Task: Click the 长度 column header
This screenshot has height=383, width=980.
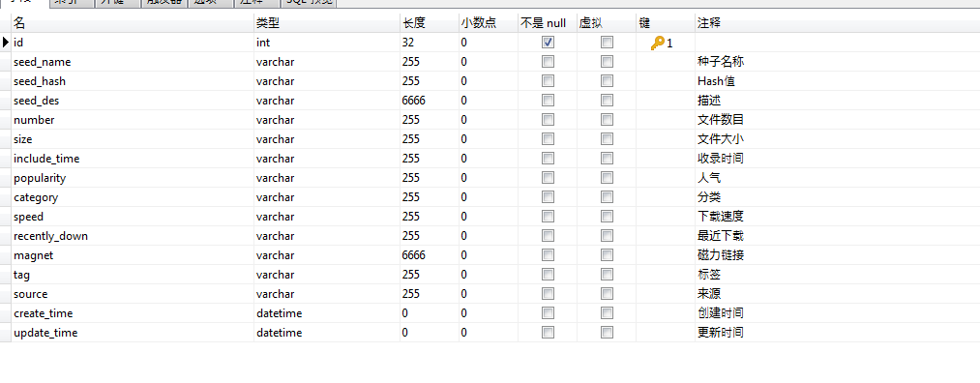Action: coord(430,23)
